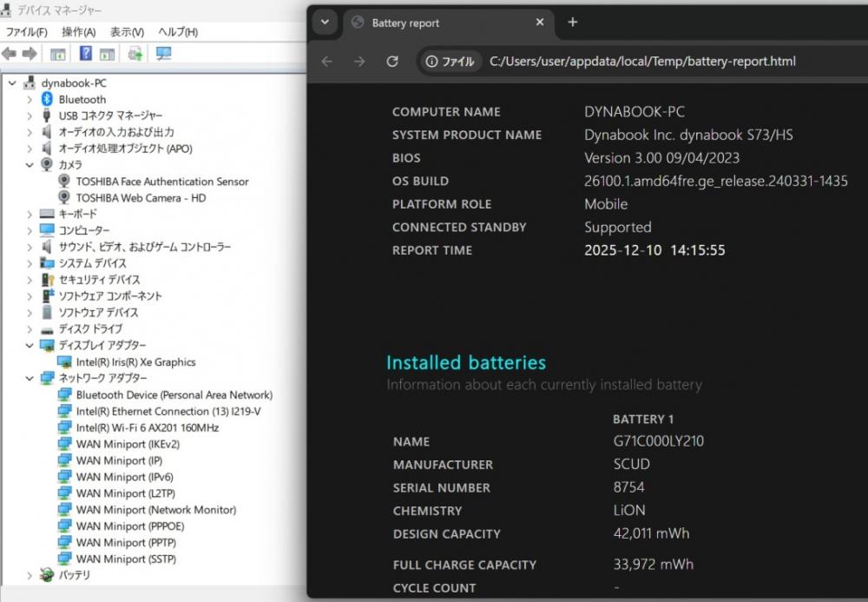This screenshot has height=602, width=868.
Task: Select Intel(R) Ethernet Connection (13) I219-V
Action: click(168, 412)
